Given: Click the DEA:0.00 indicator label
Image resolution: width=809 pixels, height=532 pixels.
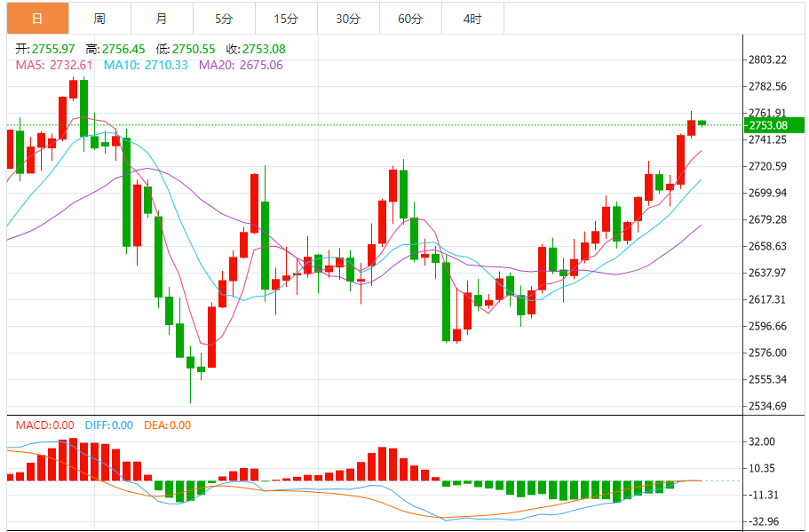Looking at the screenshot, I should click(167, 425).
